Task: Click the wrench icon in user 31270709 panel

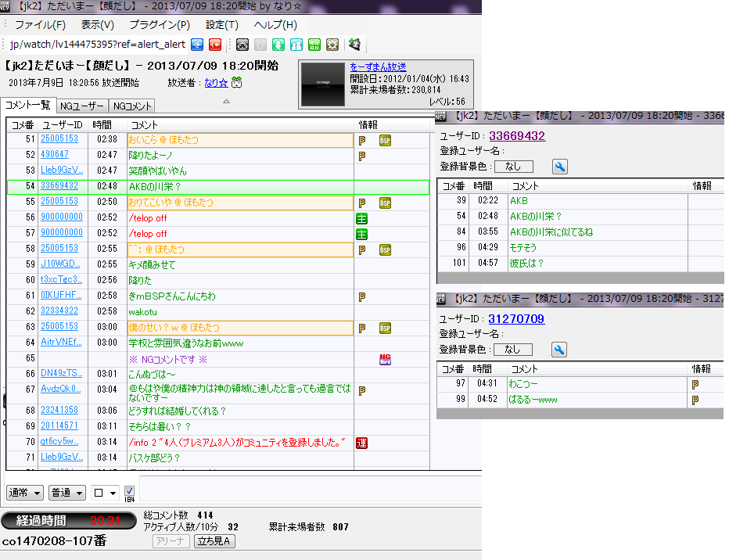Action: [x=560, y=350]
